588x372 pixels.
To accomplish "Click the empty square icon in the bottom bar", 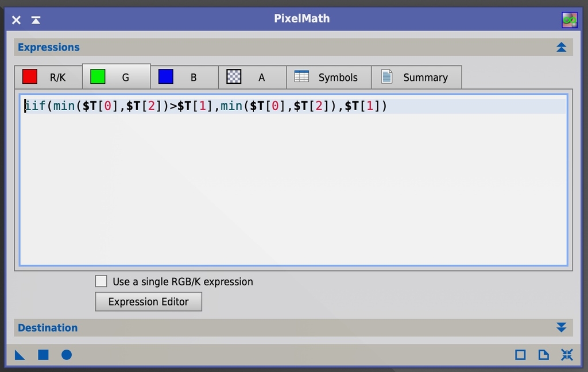I will point(520,355).
